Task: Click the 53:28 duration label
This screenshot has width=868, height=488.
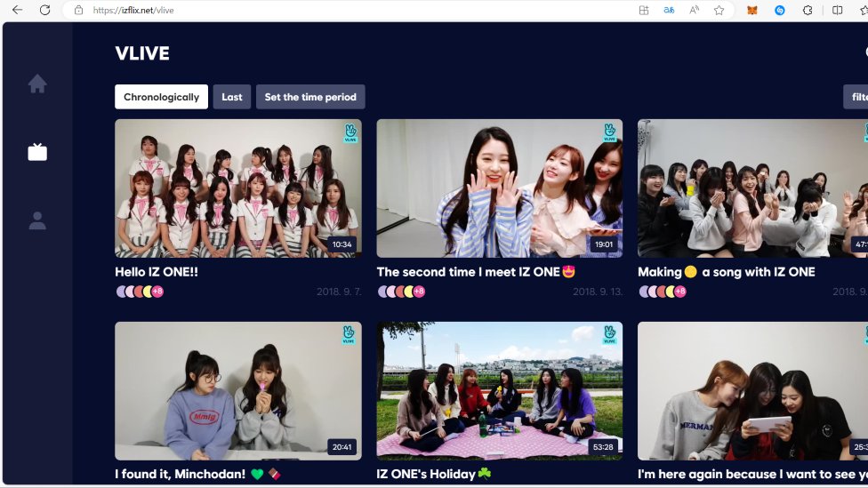Action: pos(603,446)
